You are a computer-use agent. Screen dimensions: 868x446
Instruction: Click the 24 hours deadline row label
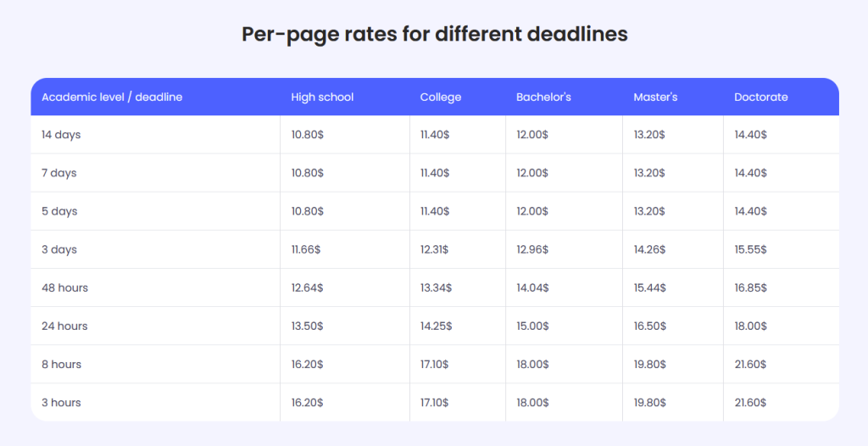coord(64,326)
